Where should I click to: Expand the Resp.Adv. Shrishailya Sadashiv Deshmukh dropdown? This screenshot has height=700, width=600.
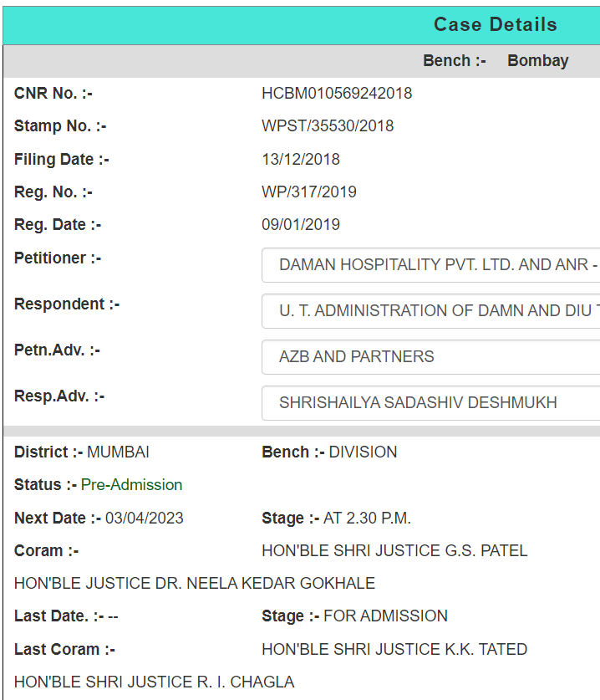(x=431, y=403)
